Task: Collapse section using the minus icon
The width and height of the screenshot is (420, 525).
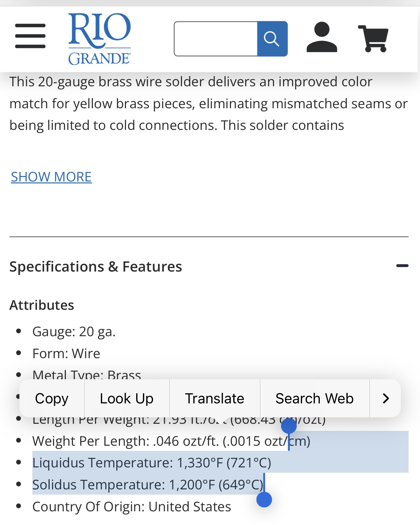Action: pos(402,266)
